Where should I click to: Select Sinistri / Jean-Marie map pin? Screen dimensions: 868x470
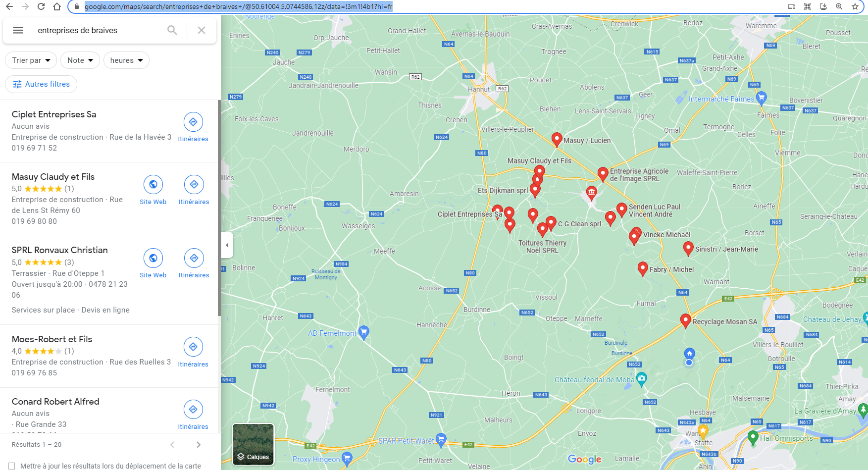click(x=688, y=249)
